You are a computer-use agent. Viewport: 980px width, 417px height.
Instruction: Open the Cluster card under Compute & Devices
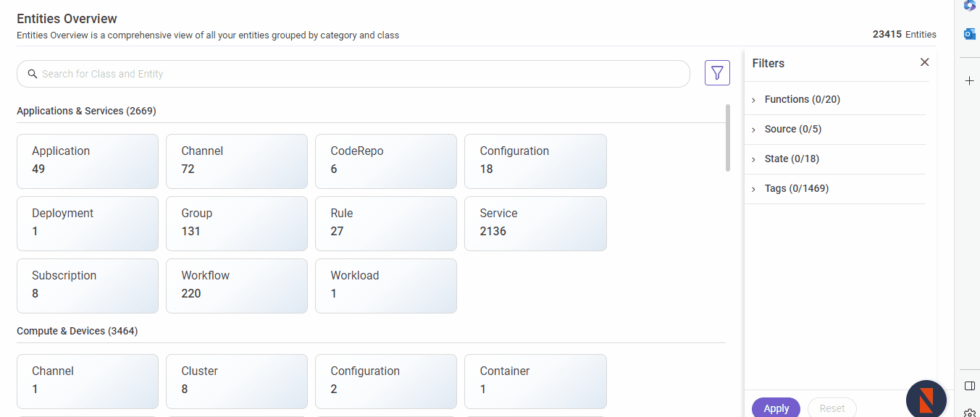237,382
